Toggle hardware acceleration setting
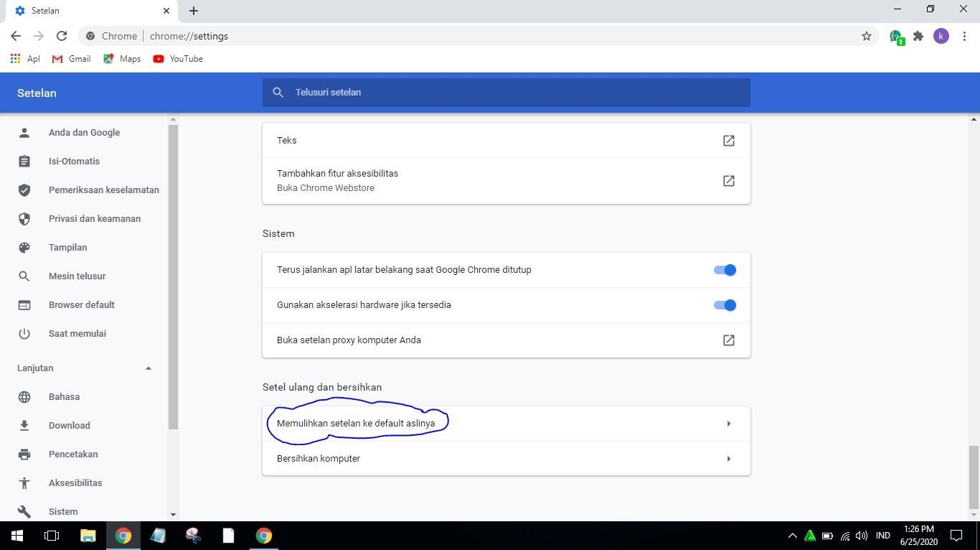Screen dimensions: 980x550 pyautogui.click(x=725, y=305)
